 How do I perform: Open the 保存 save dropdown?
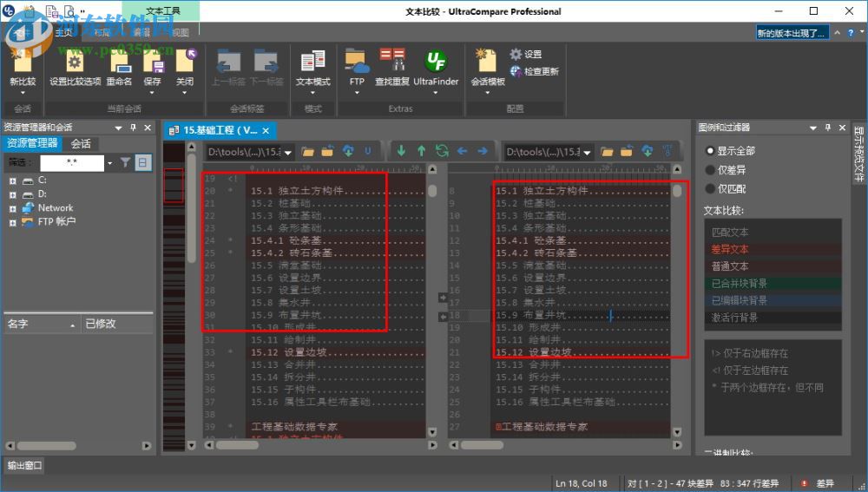click(x=152, y=93)
